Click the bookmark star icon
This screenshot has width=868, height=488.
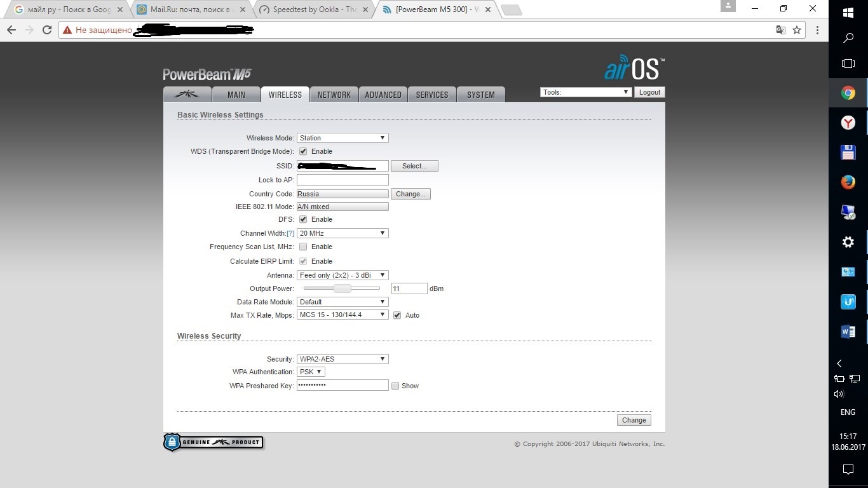(x=797, y=30)
